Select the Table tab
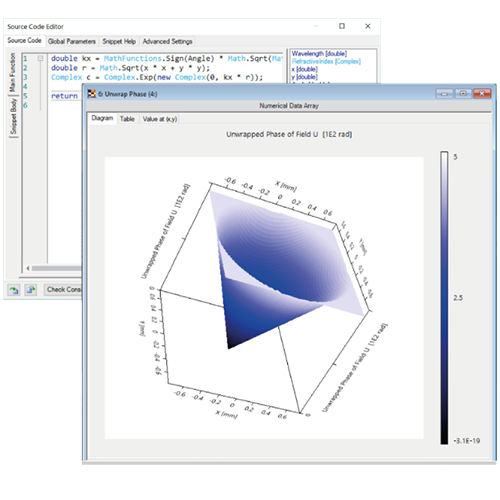The height and width of the screenshot is (500, 500). pyautogui.click(x=127, y=119)
